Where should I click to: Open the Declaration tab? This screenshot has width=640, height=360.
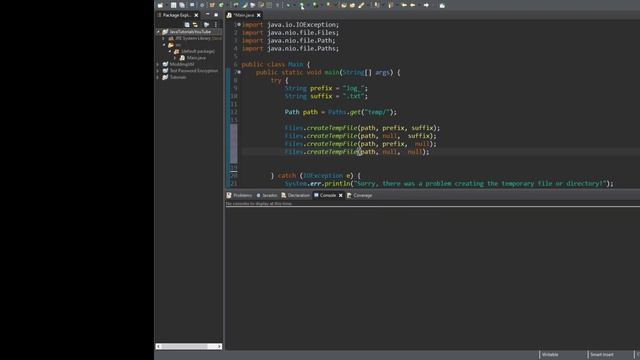tap(296, 196)
